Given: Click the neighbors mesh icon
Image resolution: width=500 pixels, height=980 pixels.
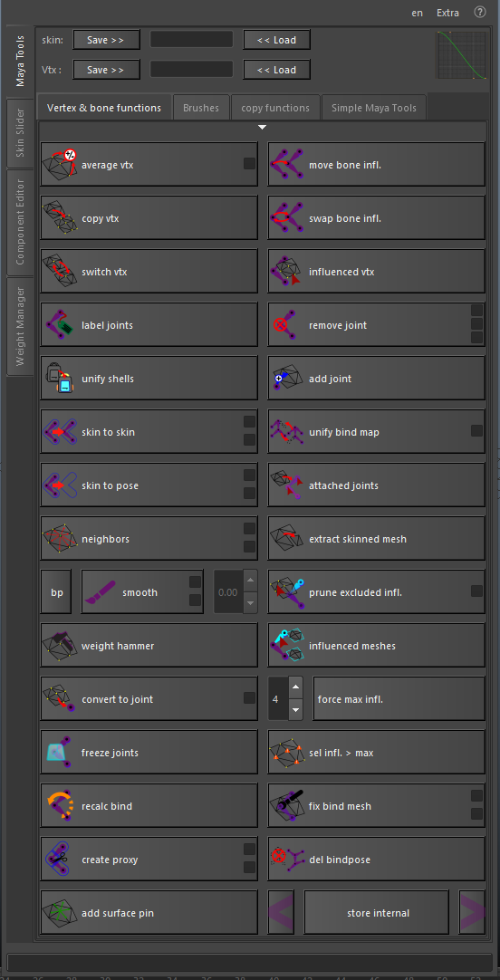Looking at the screenshot, I should point(60,538).
